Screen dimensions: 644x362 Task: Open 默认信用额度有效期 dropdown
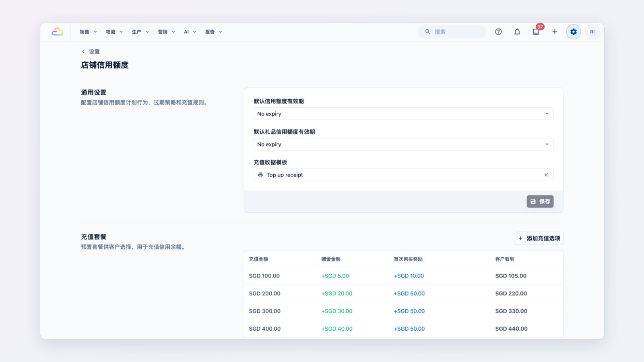403,114
